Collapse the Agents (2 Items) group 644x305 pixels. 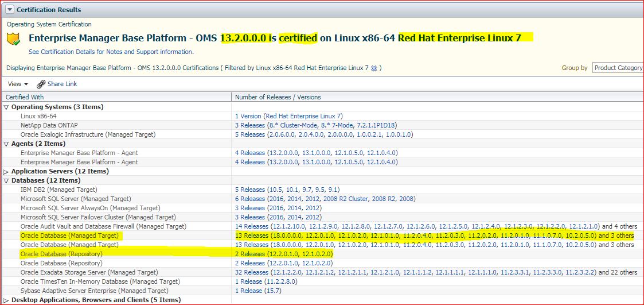tap(7, 144)
